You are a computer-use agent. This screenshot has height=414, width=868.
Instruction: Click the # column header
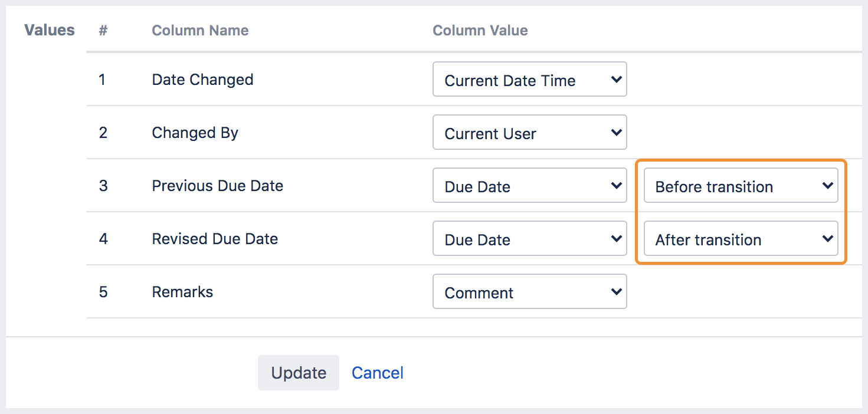tap(103, 31)
